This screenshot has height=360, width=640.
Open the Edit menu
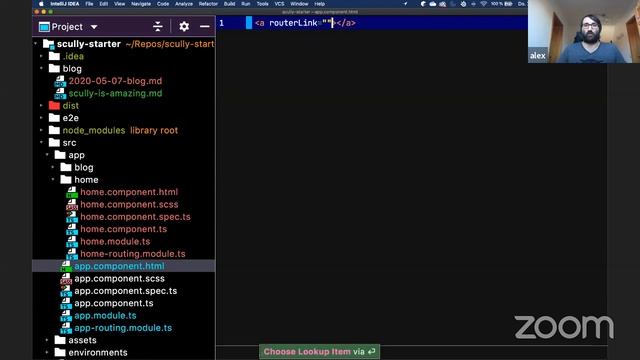coord(104,4)
